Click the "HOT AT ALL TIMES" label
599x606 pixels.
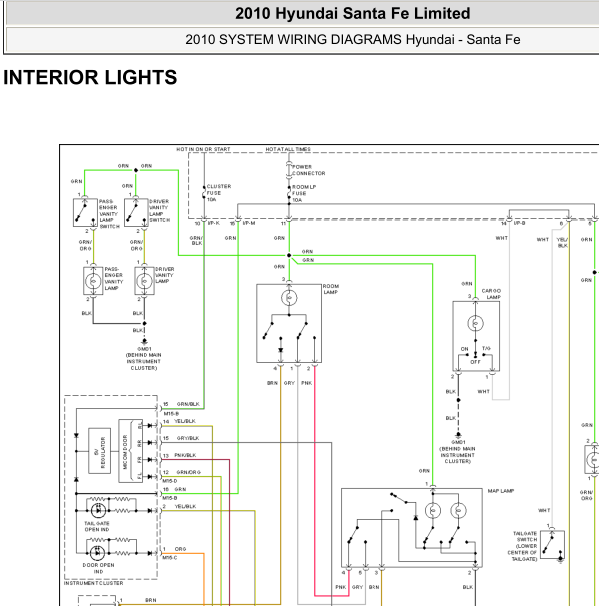pos(288,149)
